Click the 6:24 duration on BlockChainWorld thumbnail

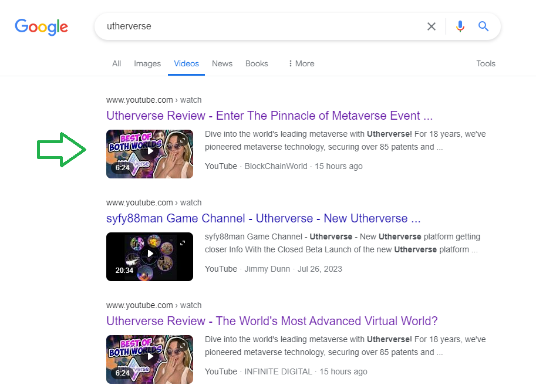click(122, 167)
